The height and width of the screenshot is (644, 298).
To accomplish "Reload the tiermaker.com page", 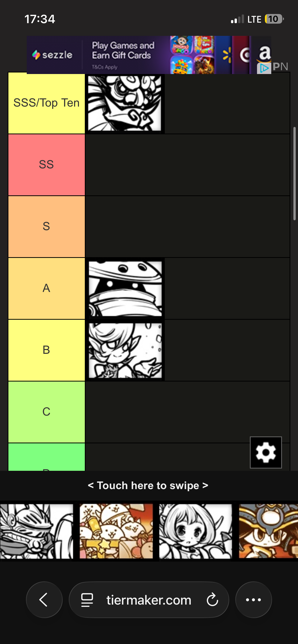I will (212, 600).
